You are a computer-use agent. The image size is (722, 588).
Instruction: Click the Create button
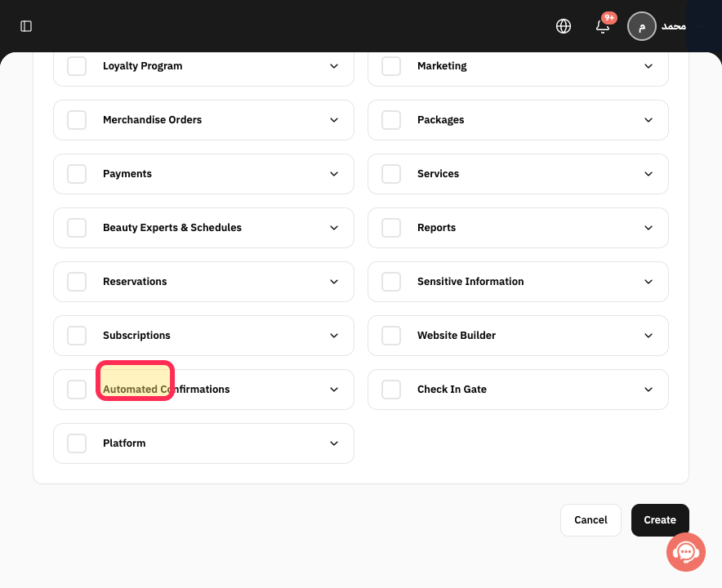[660, 520]
